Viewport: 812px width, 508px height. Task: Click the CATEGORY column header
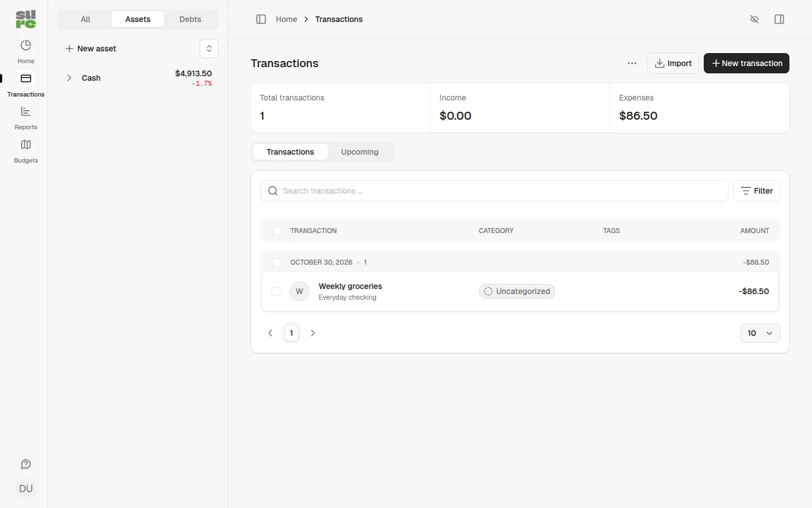point(496,231)
